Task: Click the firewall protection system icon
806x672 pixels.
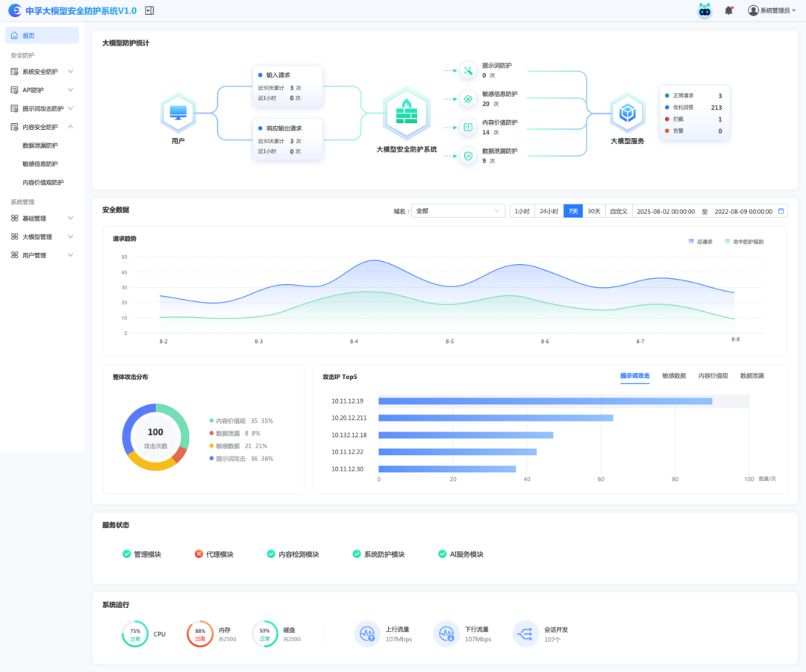Action: (407, 113)
